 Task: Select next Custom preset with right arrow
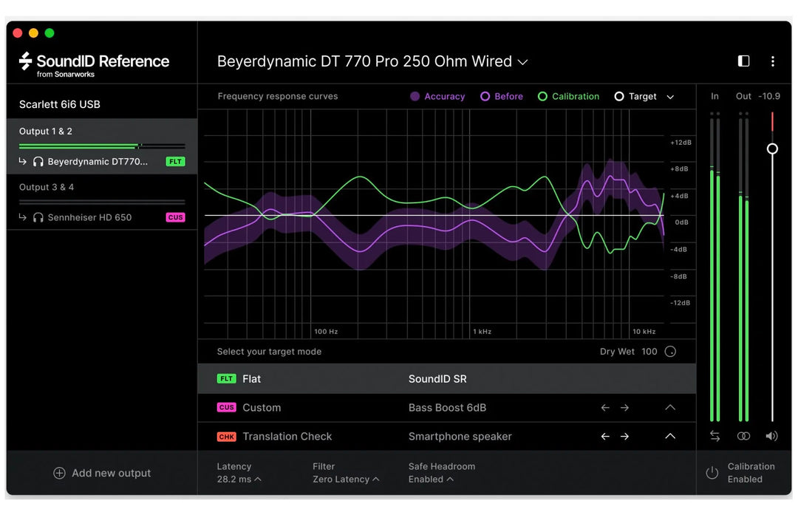[x=624, y=407]
